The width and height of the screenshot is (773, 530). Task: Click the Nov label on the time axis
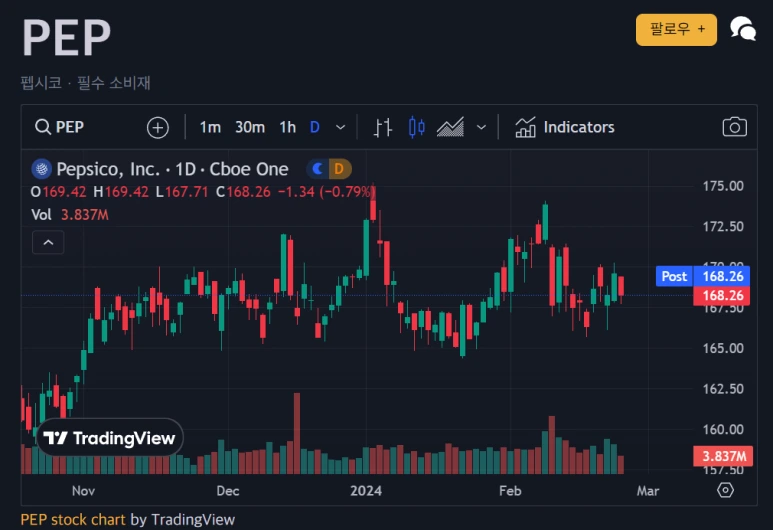click(x=83, y=491)
